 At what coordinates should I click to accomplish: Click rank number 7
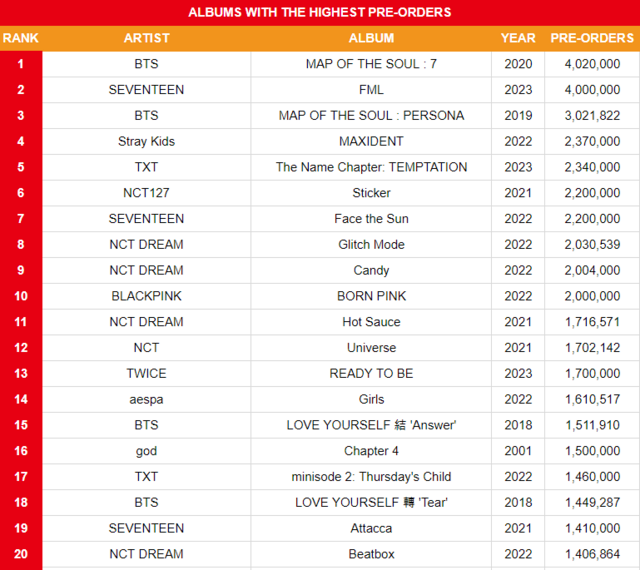(21, 218)
